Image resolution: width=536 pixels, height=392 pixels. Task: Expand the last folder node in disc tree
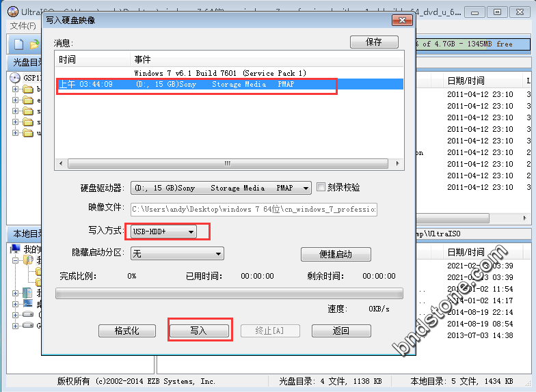pos(15,132)
